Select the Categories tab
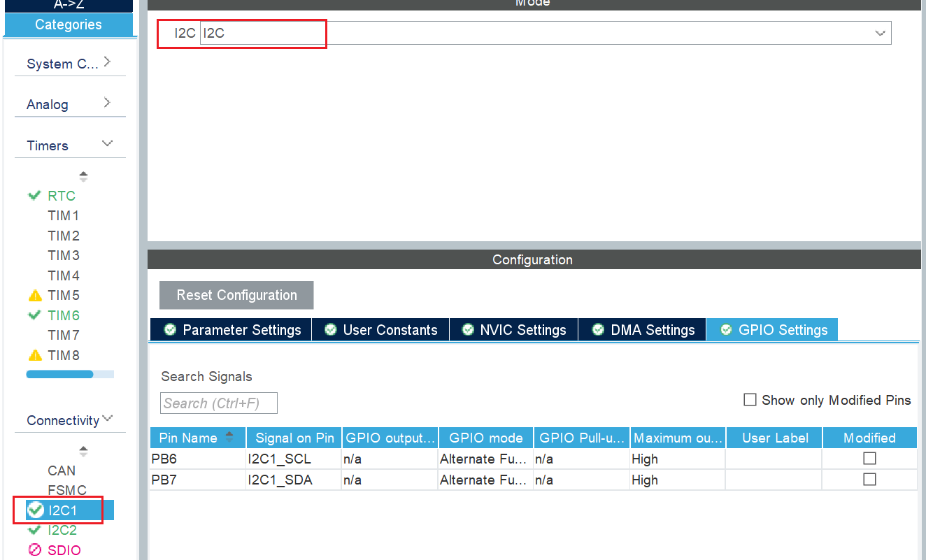Screen dimensions: 926x560 click(69, 24)
